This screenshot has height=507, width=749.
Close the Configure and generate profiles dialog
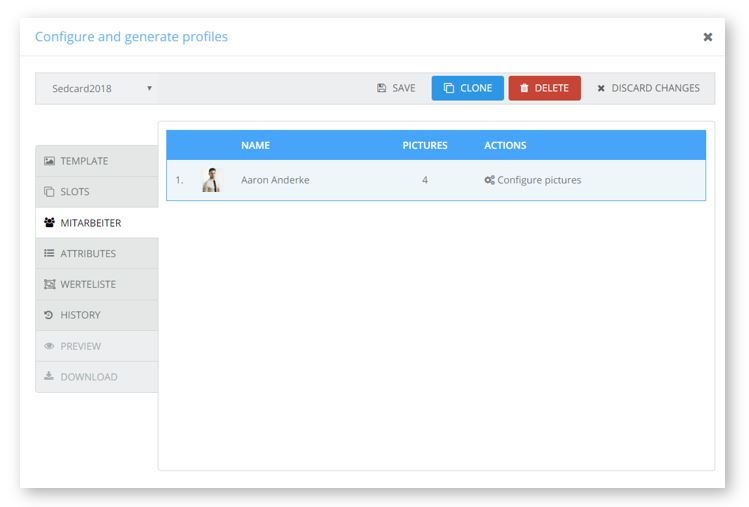pos(707,37)
